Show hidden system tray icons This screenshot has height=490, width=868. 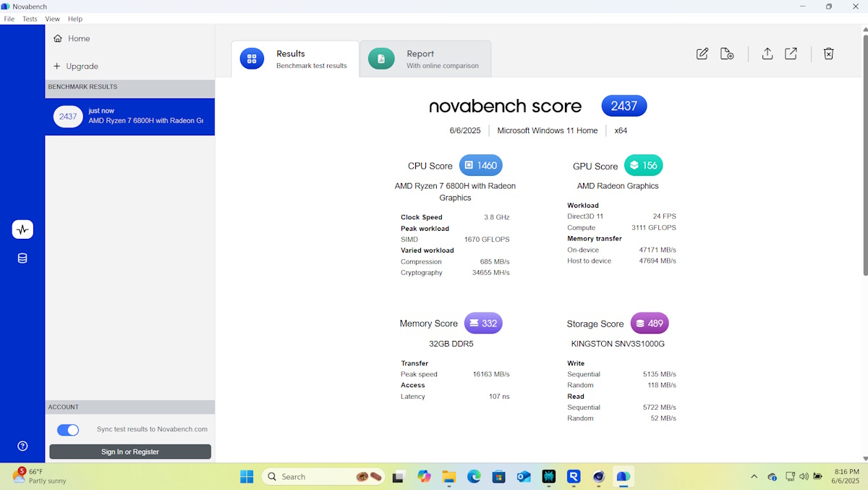pyautogui.click(x=754, y=476)
